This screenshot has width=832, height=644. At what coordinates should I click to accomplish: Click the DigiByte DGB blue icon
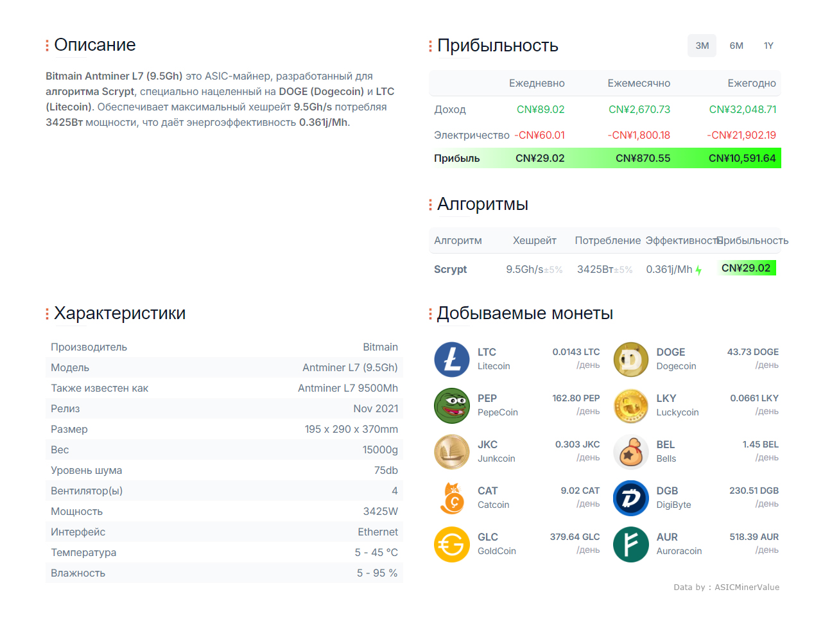[x=631, y=498]
